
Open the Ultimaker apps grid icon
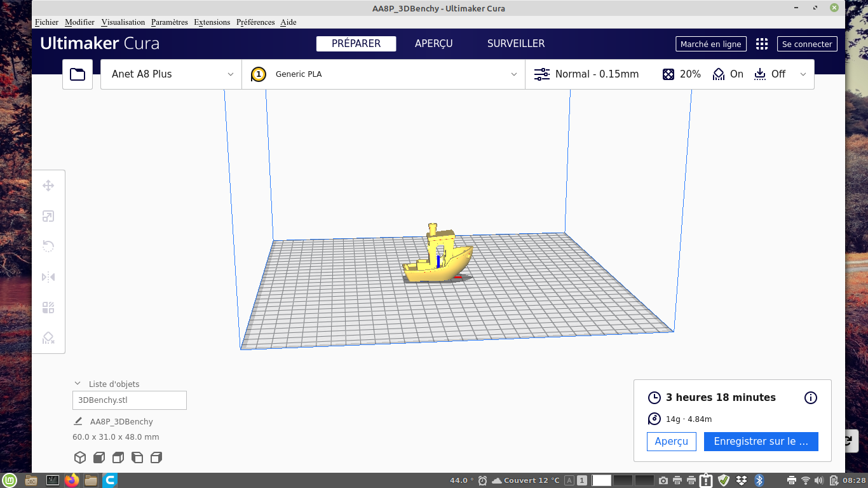(x=762, y=44)
